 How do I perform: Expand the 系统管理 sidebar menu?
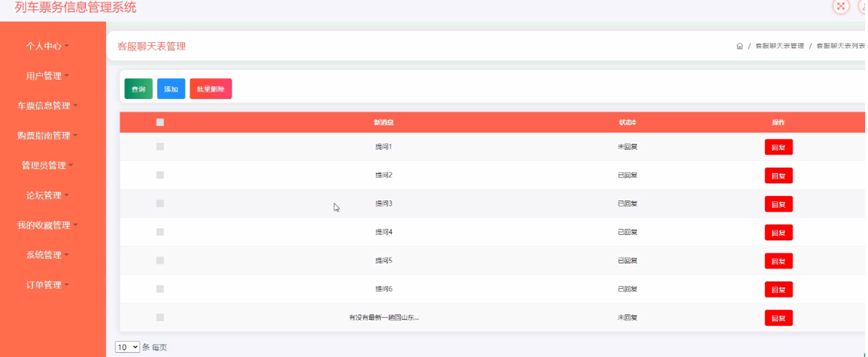[48, 255]
